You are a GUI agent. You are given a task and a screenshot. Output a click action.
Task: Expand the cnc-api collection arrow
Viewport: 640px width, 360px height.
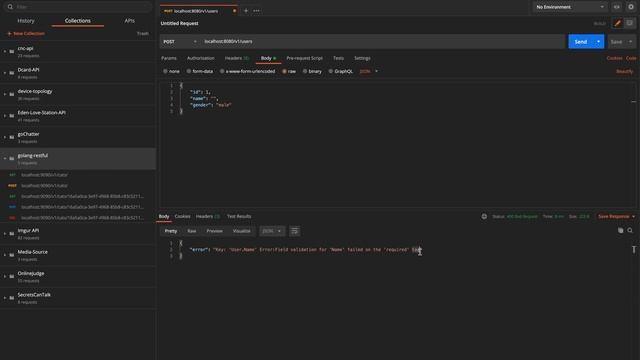tap(5, 52)
